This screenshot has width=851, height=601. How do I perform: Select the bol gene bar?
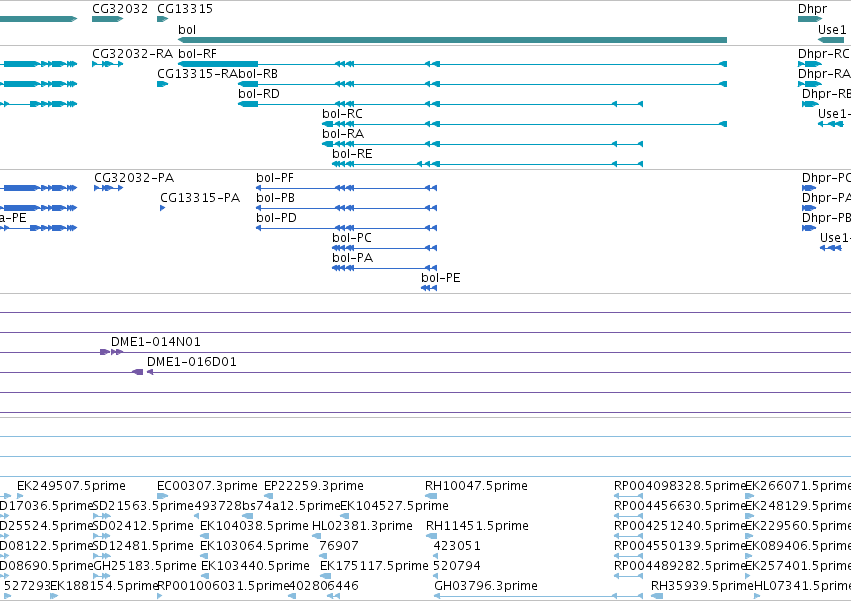coord(452,40)
